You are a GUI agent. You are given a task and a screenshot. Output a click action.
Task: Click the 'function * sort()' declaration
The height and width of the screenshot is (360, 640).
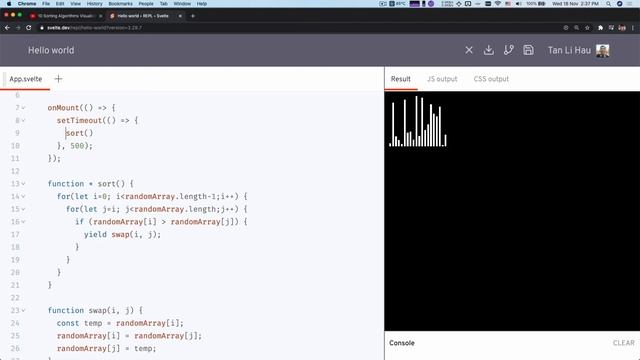[91, 184]
